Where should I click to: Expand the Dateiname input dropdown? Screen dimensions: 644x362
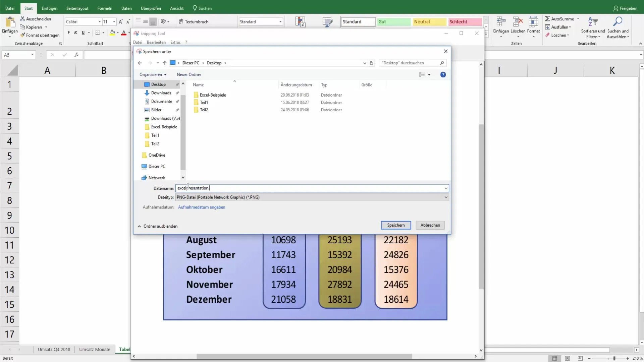[446, 188]
